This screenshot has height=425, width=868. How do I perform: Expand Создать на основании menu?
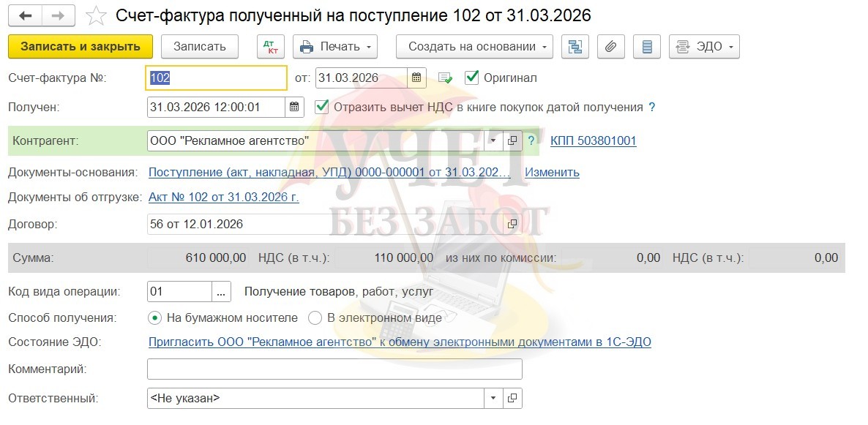click(474, 47)
